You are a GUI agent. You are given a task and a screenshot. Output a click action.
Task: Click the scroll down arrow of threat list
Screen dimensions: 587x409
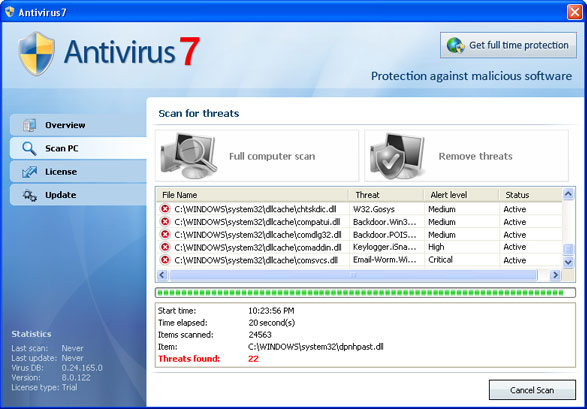568,262
